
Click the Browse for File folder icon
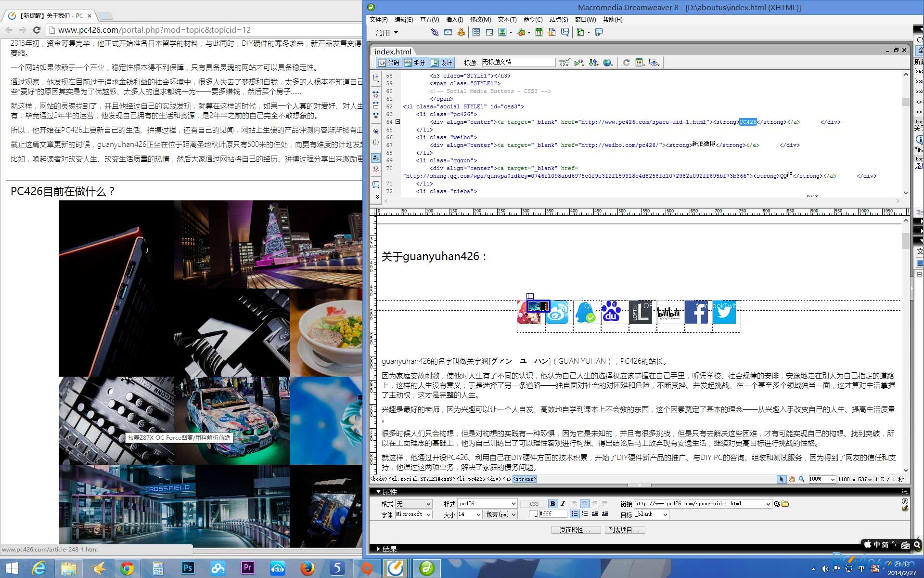coord(785,504)
